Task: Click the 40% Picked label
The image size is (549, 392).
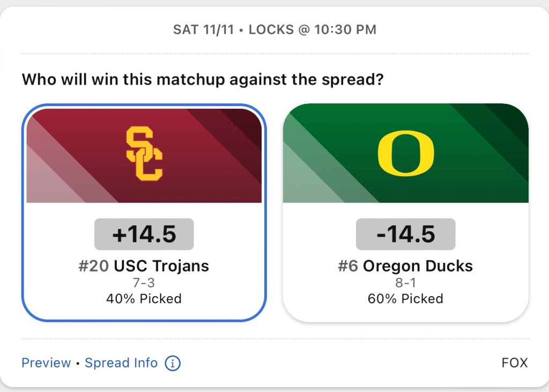Action: (x=144, y=298)
